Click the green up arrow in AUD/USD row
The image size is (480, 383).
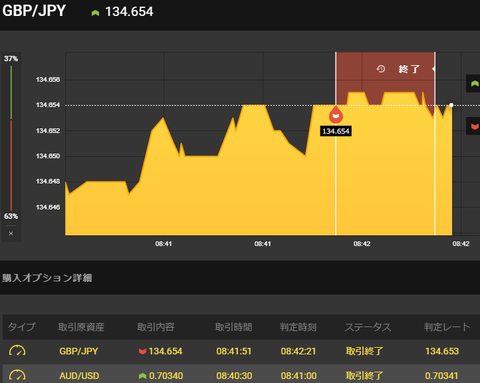[143, 376]
